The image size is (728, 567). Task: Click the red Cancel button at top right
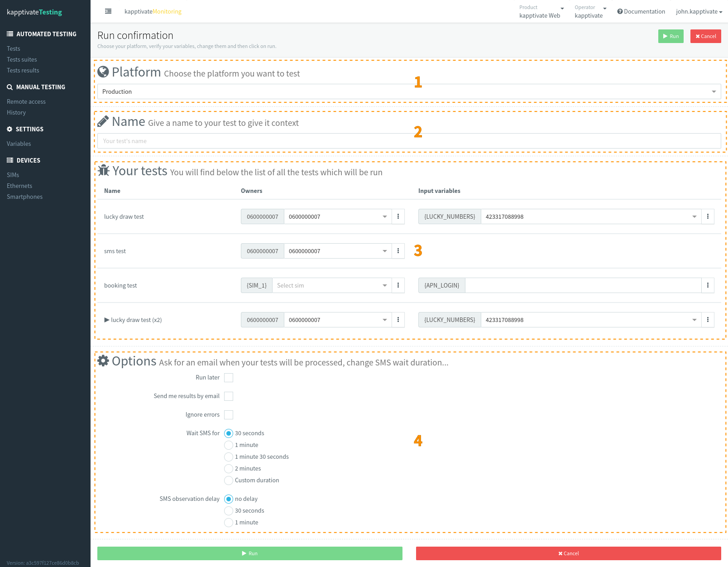[x=705, y=36]
